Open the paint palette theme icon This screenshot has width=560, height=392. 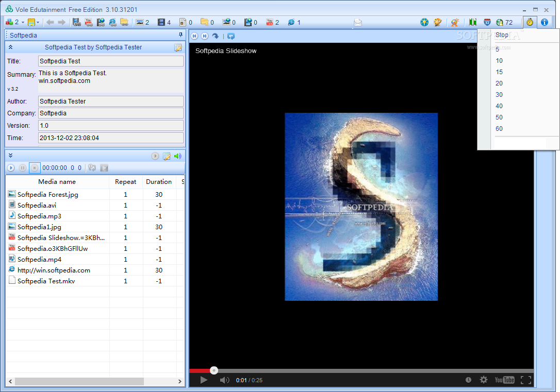point(437,22)
